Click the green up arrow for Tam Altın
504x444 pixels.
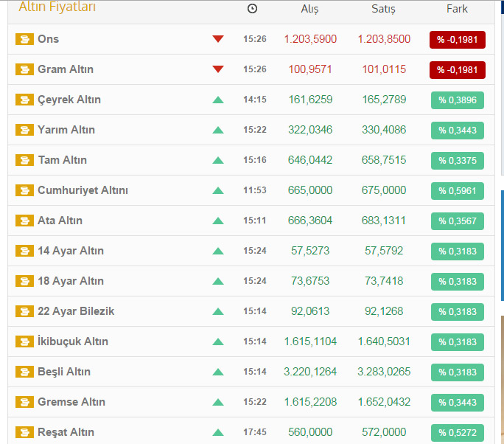click(x=217, y=160)
